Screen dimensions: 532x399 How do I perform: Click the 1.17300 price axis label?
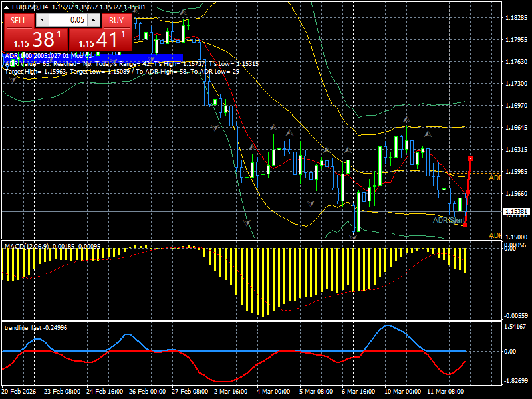pyautogui.click(x=516, y=84)
